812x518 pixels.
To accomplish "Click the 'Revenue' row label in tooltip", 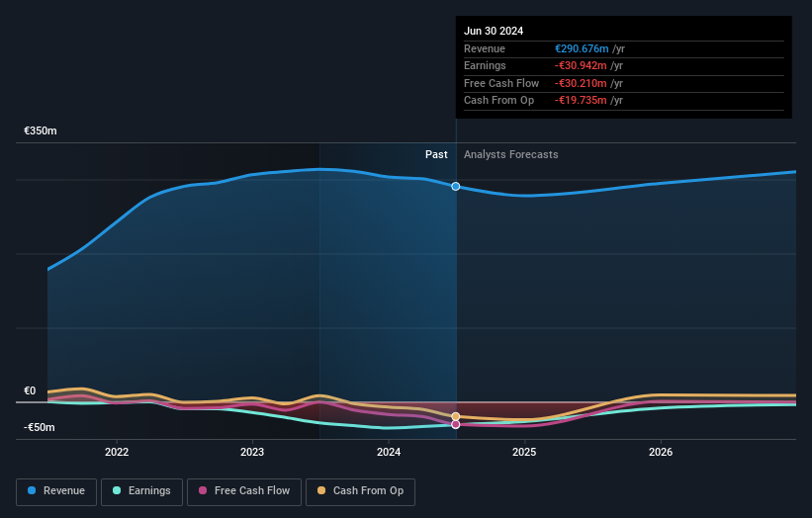I will (485, 48).
